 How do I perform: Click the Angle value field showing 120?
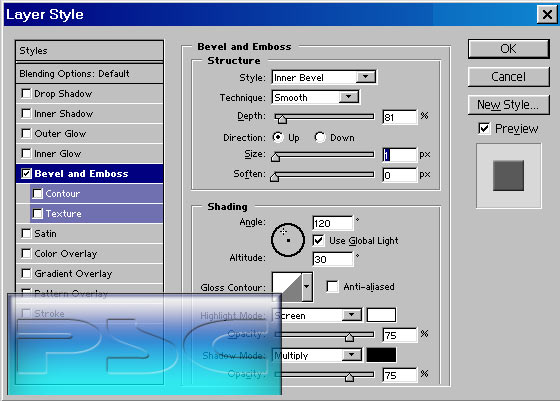(x=332, y=223)
